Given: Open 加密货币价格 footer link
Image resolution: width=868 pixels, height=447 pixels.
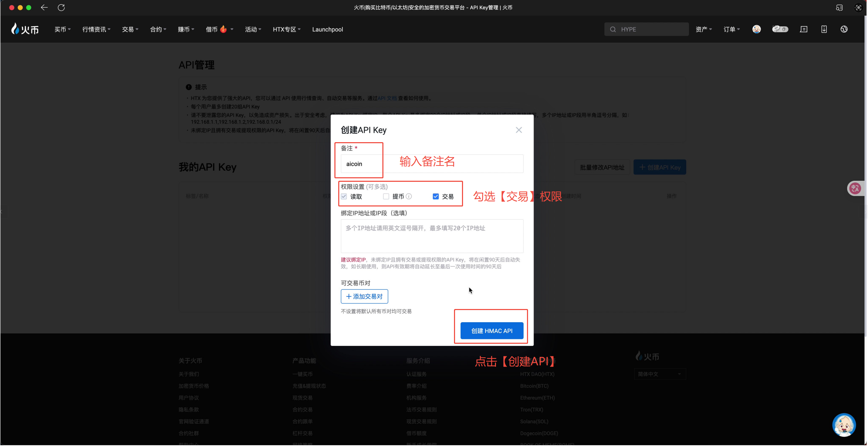Looking at the screenshot, I should coord(194,386).
